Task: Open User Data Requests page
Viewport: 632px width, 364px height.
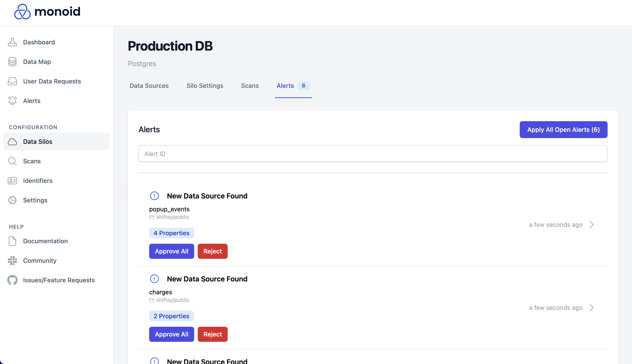Action: click(57, 81)
